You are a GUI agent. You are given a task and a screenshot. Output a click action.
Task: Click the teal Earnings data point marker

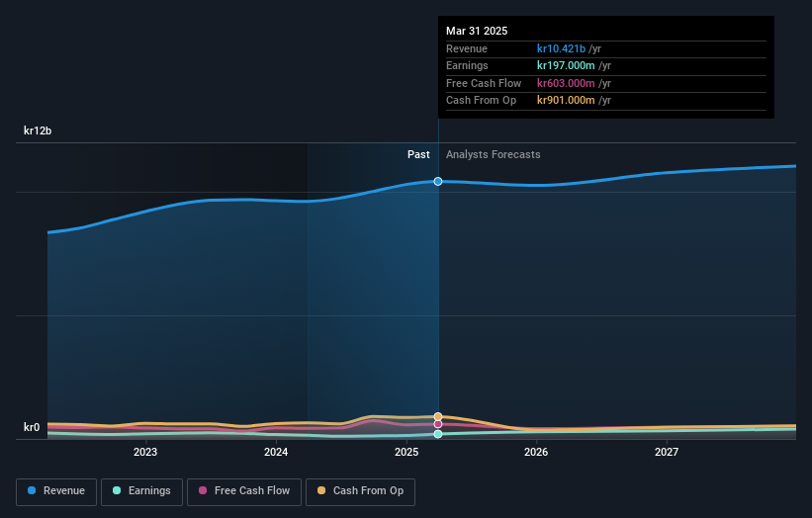coord(438,434)
